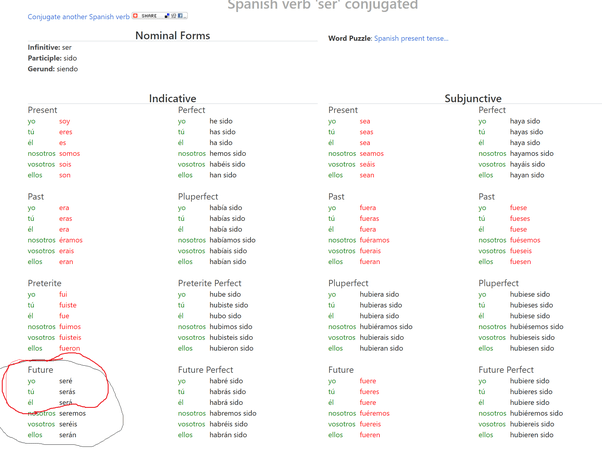Click the 'Infinitive: ser' line

[50, 47]
